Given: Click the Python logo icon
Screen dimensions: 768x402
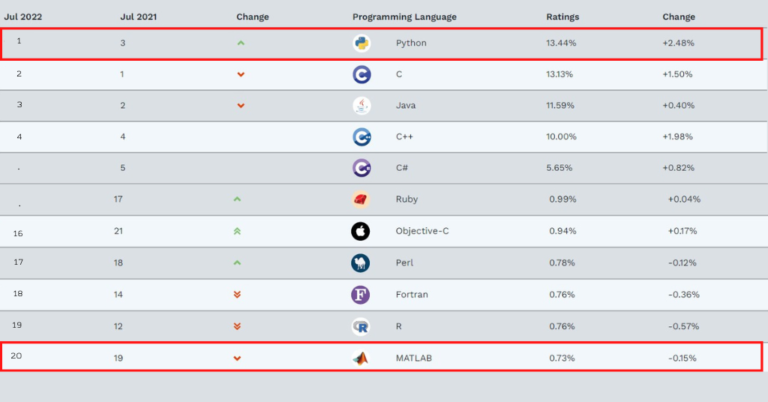Looking at the screenshot, I should [x=362, y=44].
